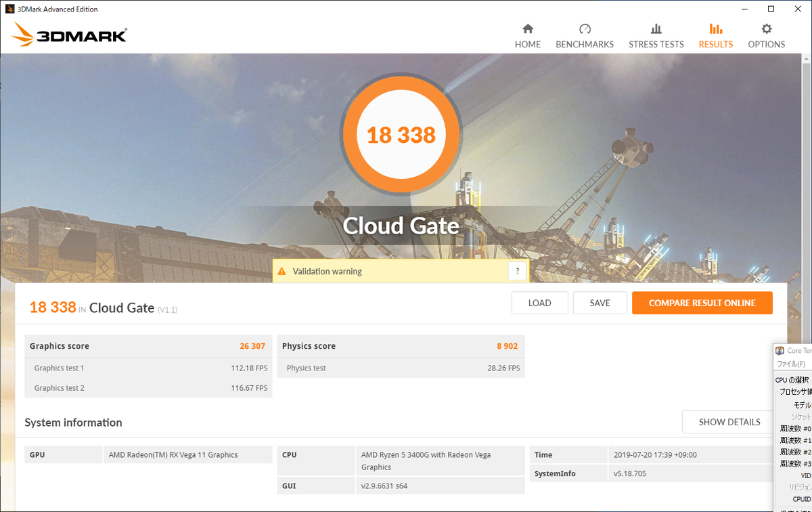Click the Graphics test 2 row
812x512 pixels.
(x=149, y=388)
